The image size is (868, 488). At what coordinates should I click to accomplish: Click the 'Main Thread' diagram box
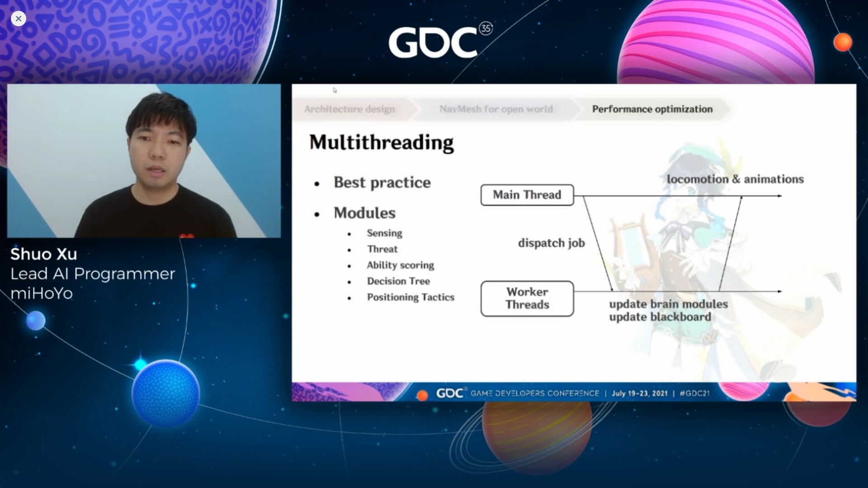click(x=527, y=195)
